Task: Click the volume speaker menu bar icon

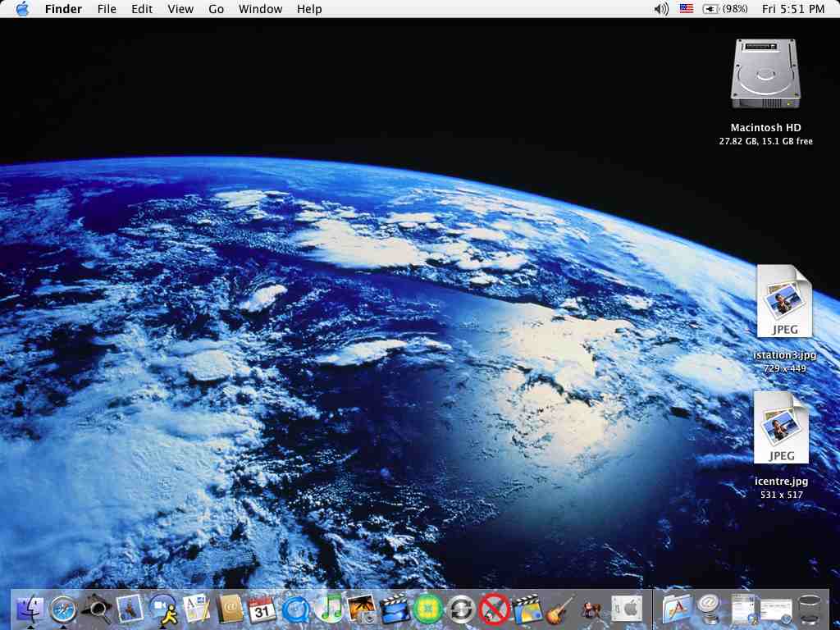Action: pos(661,8)
